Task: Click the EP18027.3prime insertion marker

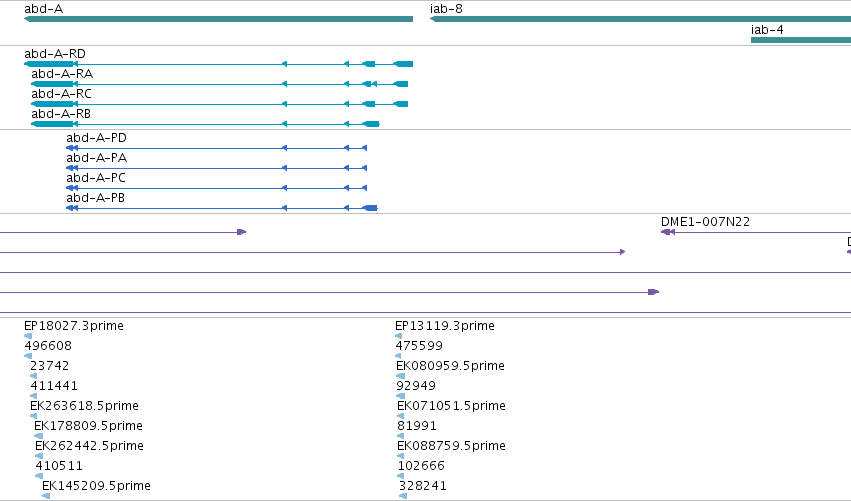Action: (x=28, y=336)
